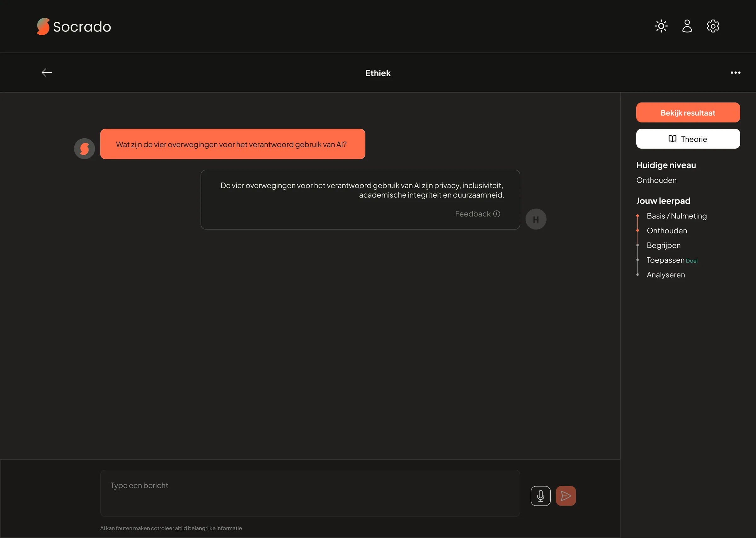Toggle light mode with sun icon
This screenshot has height=538, width=756.
pos(661,26)
